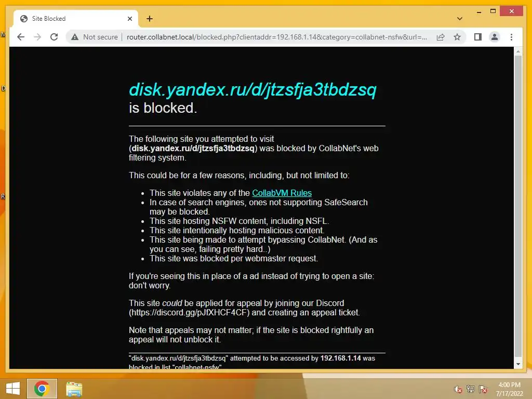Expand the tab search dropdown arrow
532x399 pixels.
click(460, 19)
